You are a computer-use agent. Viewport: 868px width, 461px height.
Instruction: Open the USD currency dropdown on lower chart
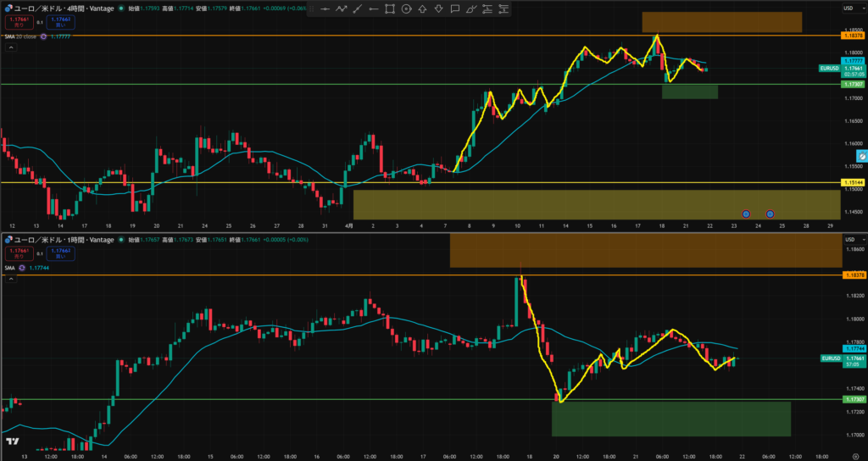point(849,240)
